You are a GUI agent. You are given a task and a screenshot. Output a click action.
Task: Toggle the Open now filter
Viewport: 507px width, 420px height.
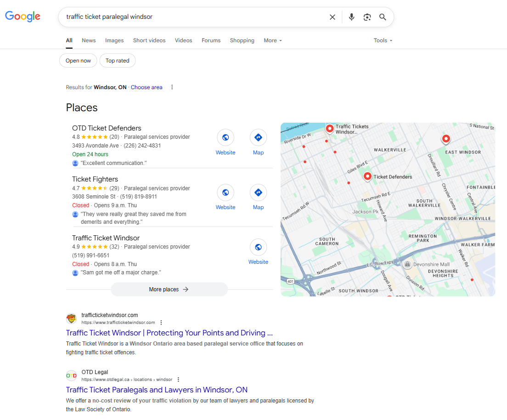point(78,61)
